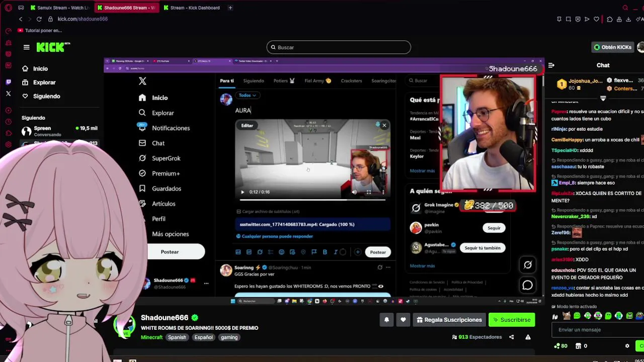
Task: Open the Kick hamburger menu
Action: (26, 47)
